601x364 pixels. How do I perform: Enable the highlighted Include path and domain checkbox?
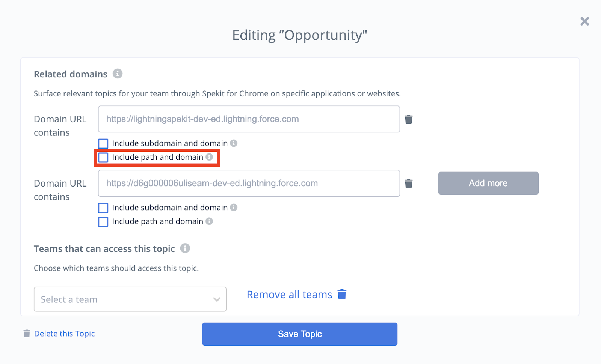[103, 158]
